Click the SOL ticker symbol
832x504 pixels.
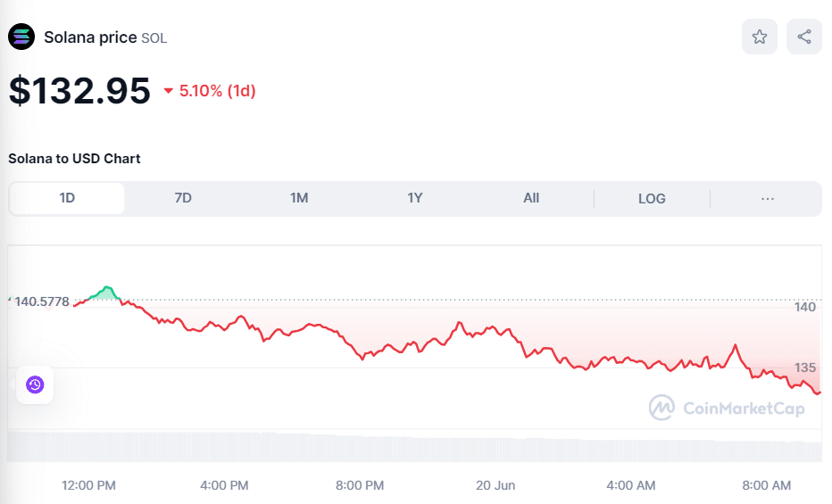coord(154,38)
